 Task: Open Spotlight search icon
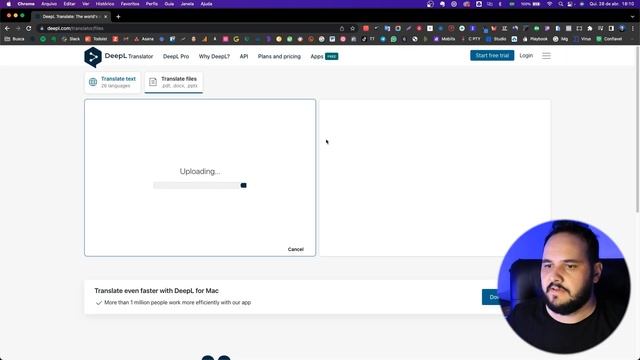point(560,4)
